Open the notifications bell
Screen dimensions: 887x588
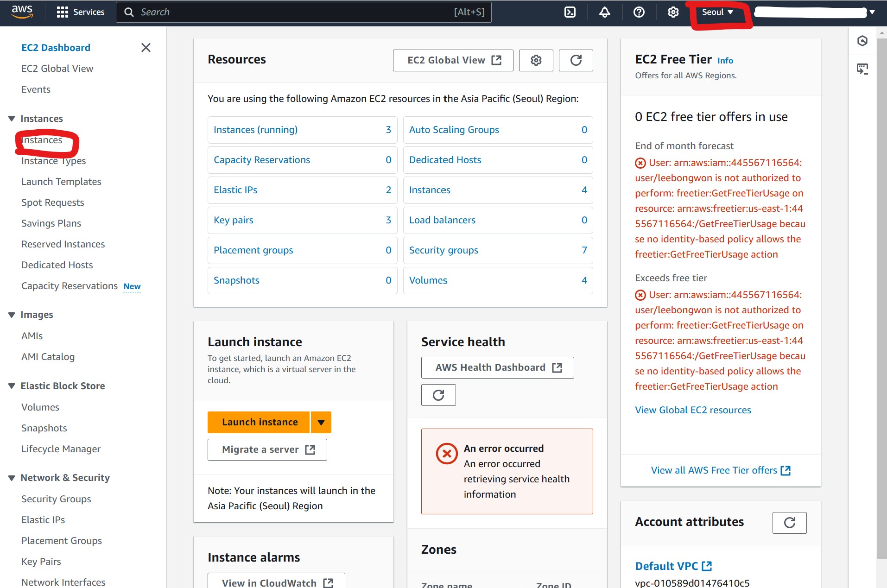coord(604,12)
